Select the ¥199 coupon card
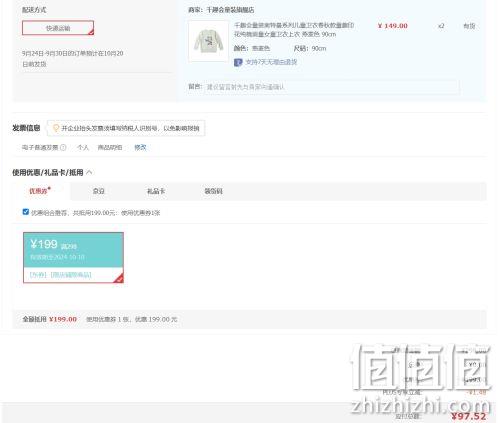 tap(73, 258)
